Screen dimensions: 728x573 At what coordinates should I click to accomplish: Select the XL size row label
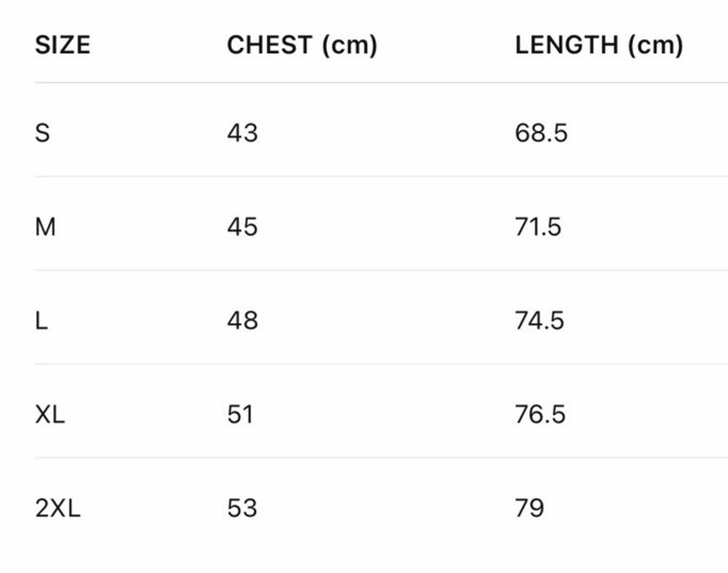pos(50,414)
